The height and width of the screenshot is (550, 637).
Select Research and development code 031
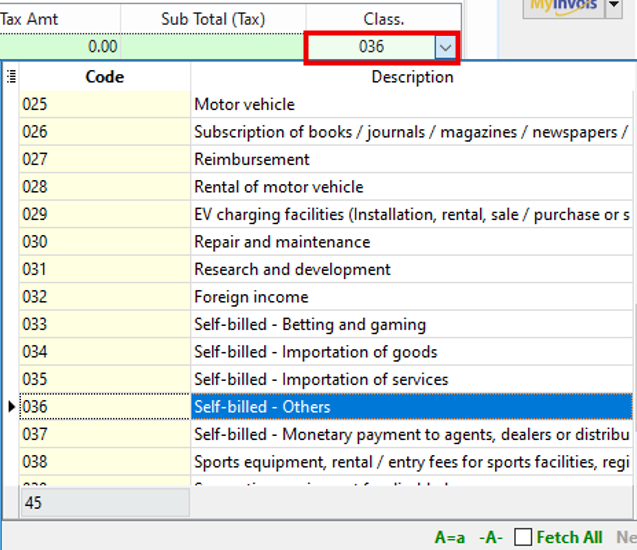click(292, 269)
